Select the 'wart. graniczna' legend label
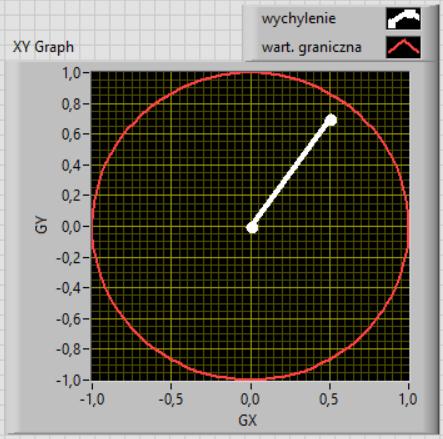Viewport: 443px width, 439px height. tap(311, 47)
